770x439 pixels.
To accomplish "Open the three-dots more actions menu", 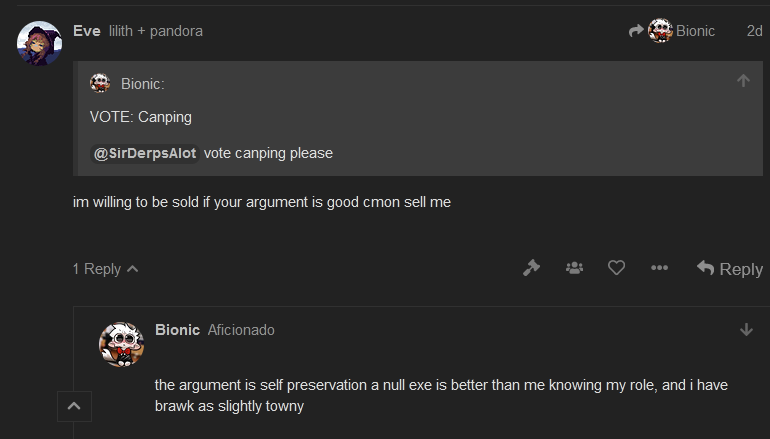I will 659,268.
